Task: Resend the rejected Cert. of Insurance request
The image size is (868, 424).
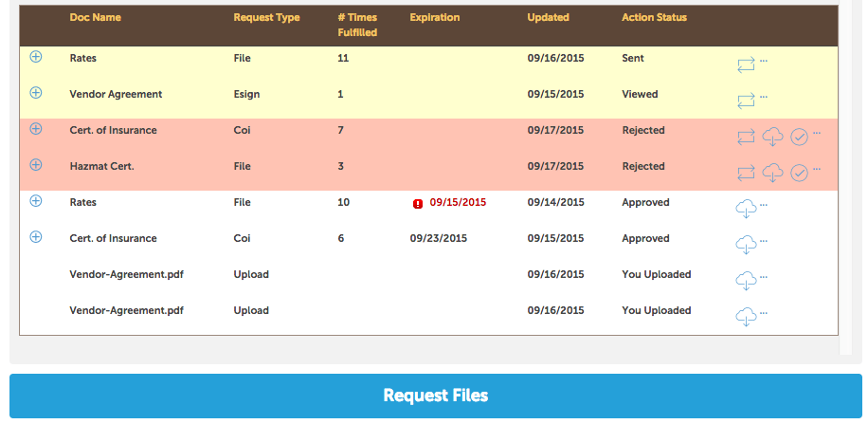Action: click(x=746, y=137)
